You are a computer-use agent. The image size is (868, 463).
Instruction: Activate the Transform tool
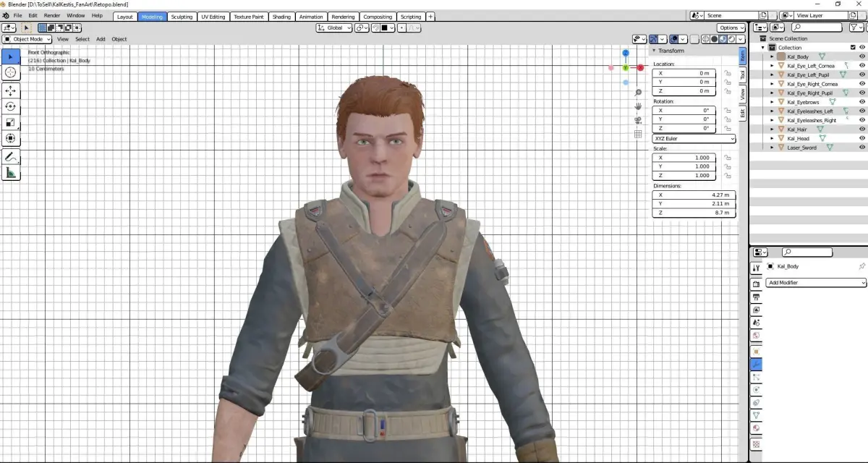point(10,138)
